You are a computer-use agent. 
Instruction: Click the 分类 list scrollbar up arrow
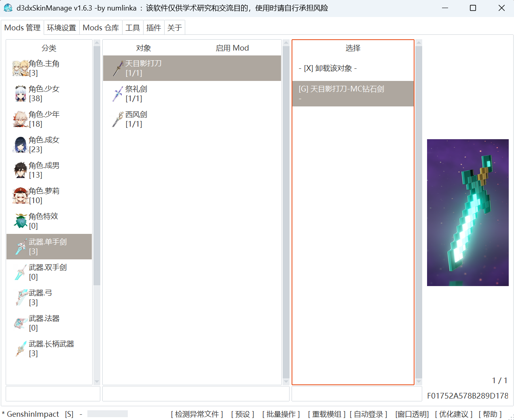coord(97,42)
